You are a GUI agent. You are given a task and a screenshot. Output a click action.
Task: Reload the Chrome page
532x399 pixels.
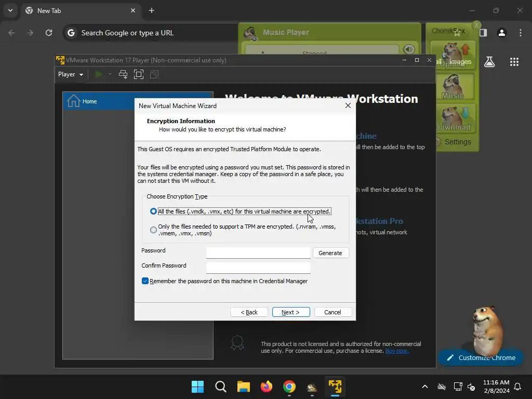point(49,33)
